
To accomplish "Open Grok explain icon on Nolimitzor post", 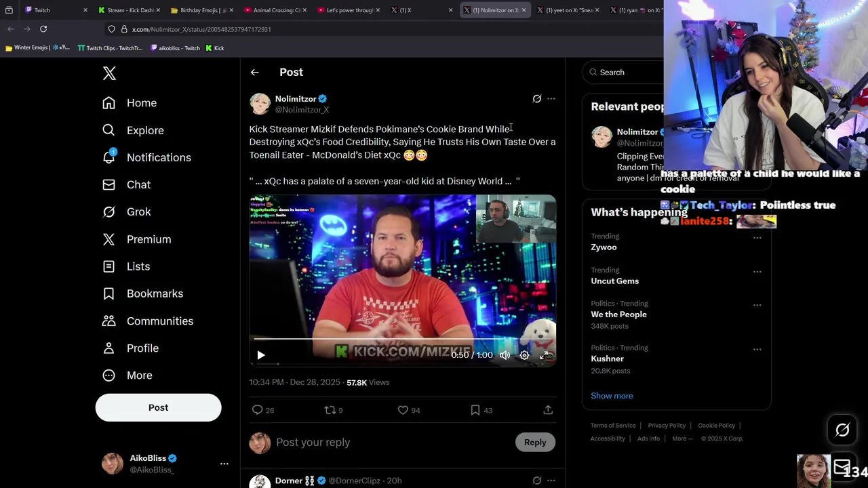I will (x=536, y=99).
